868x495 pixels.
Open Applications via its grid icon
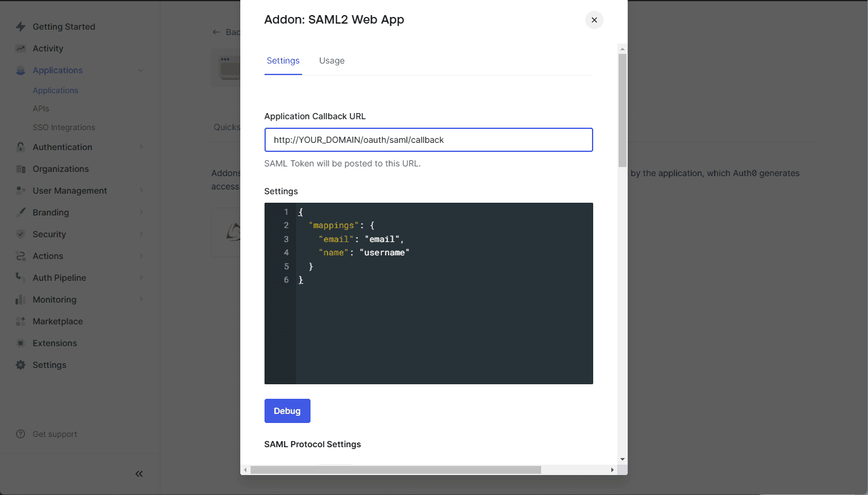21,70
